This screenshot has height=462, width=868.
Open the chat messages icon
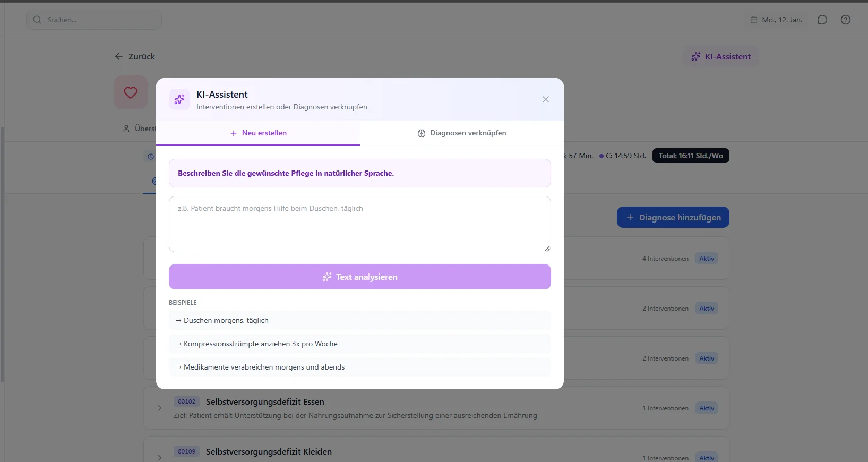[822, 20]
